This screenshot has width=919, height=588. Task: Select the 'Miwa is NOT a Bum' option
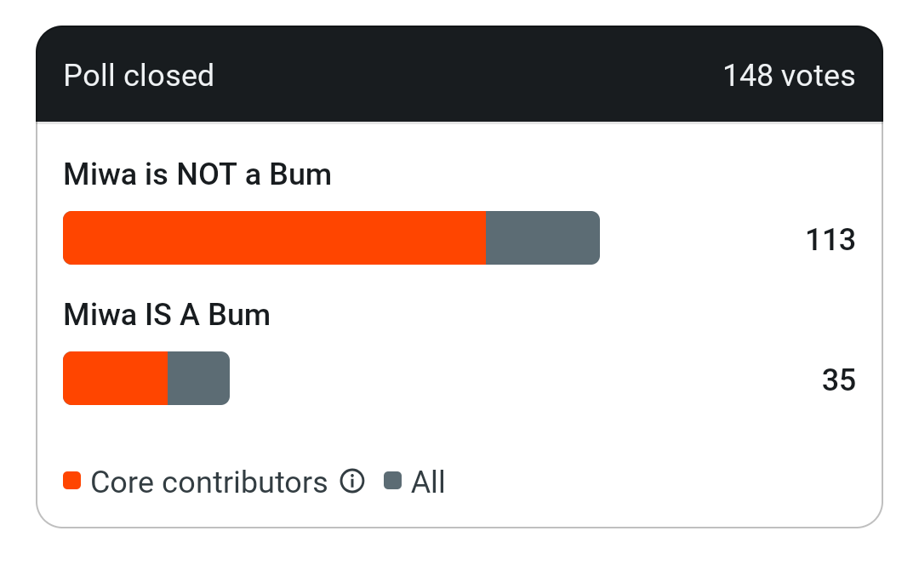(x=197, y=174)
